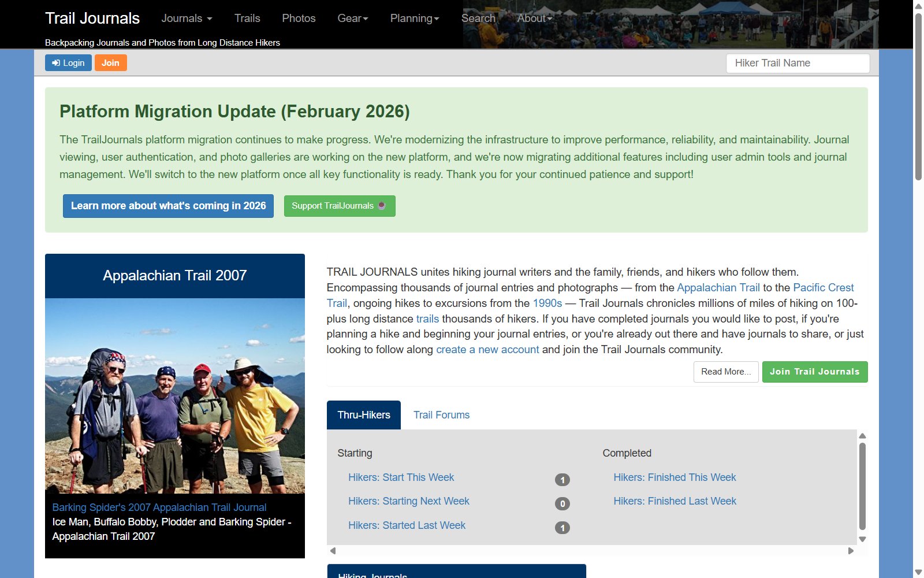Open the Appalachian Trail 2007 group photo
The image size is (924, 578).
tap(175, 396)
